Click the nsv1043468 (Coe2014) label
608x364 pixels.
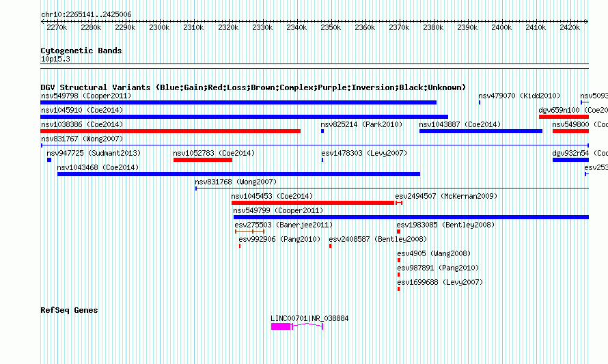[x=98, y=167]
